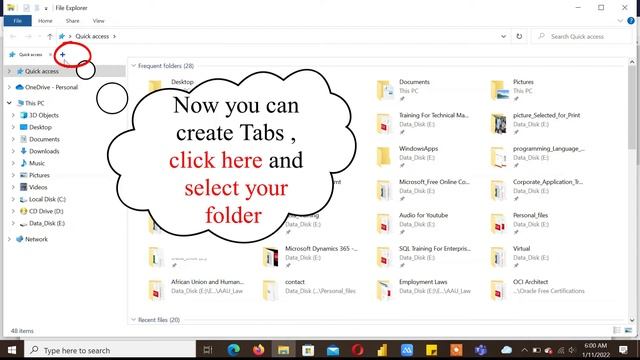Open the View ribbon tab

pos(98,20)
